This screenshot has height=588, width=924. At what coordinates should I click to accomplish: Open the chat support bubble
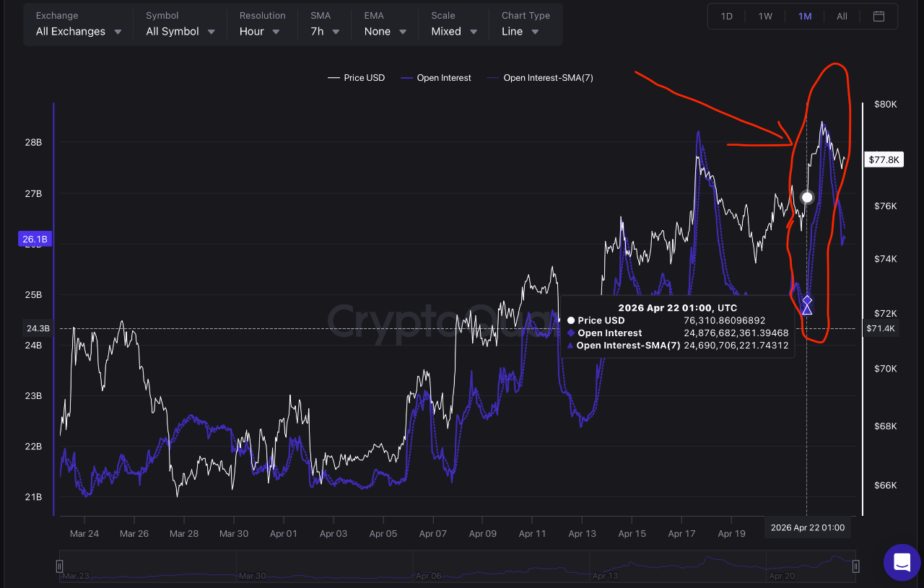tap(902, 562)
